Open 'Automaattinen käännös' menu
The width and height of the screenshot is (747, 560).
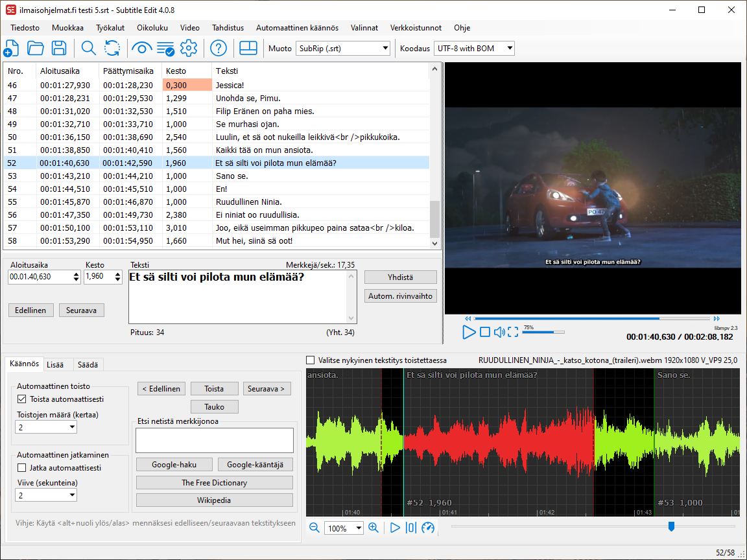[297, 28]
